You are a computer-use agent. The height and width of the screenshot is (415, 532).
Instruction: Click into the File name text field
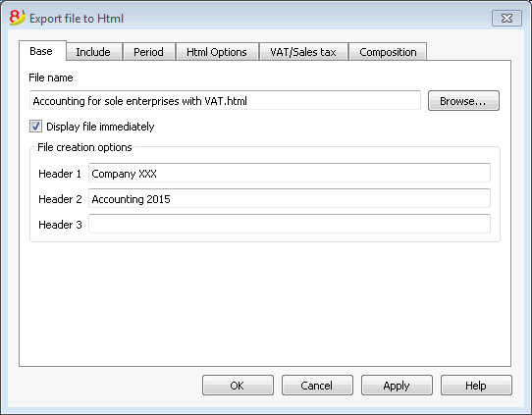[225, 101]
